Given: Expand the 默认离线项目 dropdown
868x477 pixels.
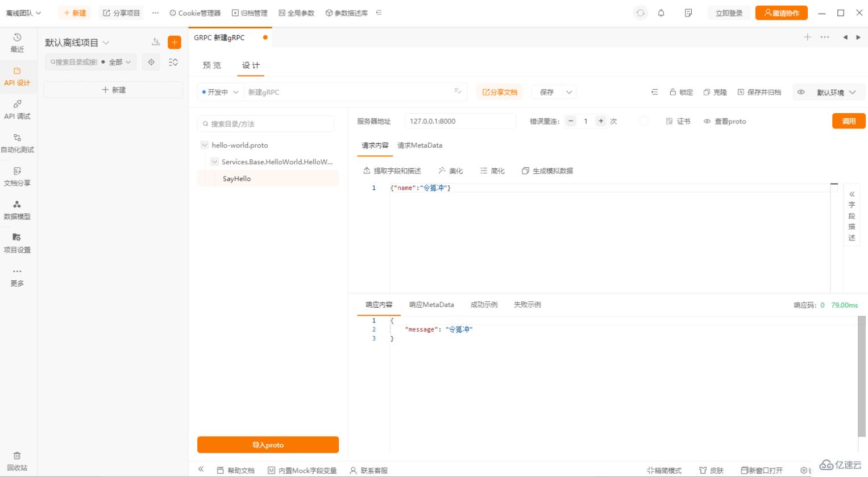Looking at the screenshot, I should click(77, 43).
